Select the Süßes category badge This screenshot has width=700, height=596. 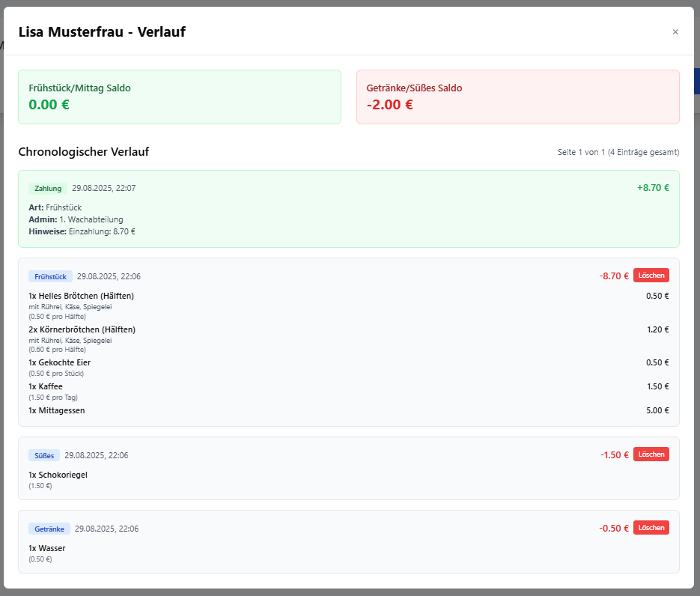(44, 455)
